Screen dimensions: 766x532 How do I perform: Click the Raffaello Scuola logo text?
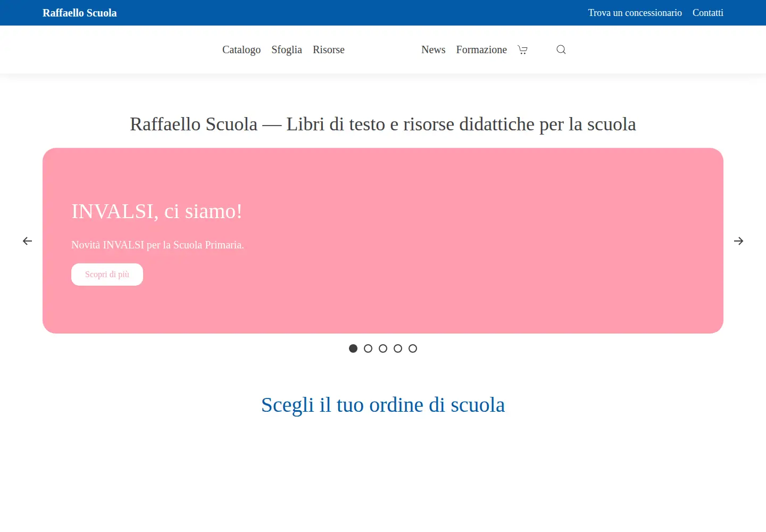tap(80, 13)
